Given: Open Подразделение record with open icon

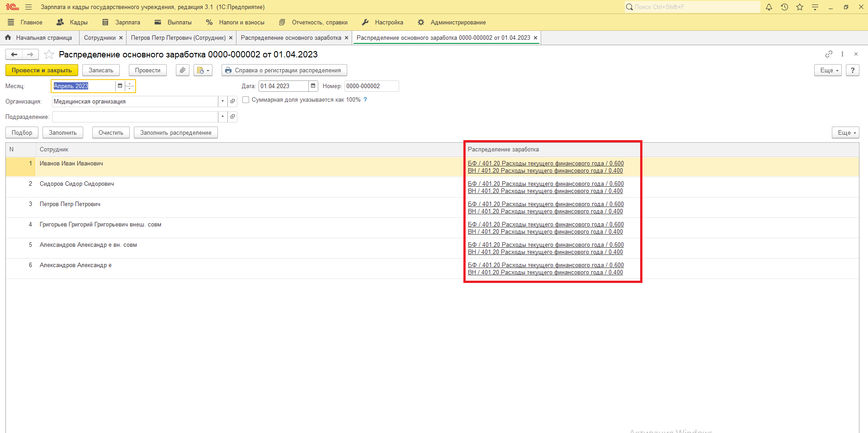Looking at the screenshot, I should tap(232, 117).
